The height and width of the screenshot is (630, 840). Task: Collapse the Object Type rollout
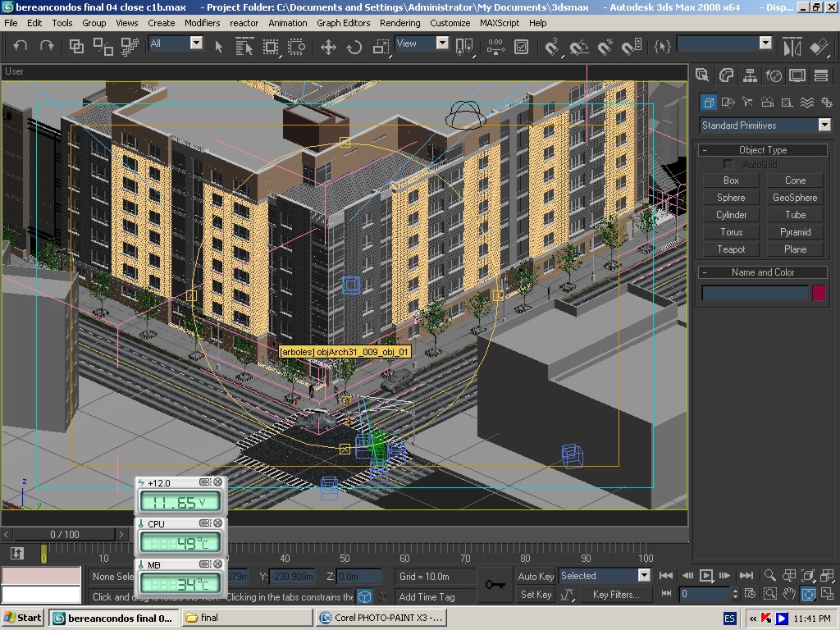point(762,150)
